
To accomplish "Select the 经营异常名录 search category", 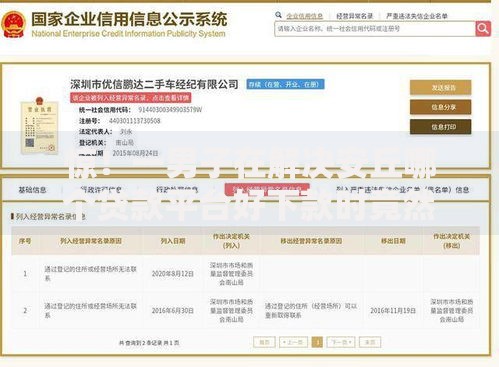I will pyautogui.click(x=354, y=16).
